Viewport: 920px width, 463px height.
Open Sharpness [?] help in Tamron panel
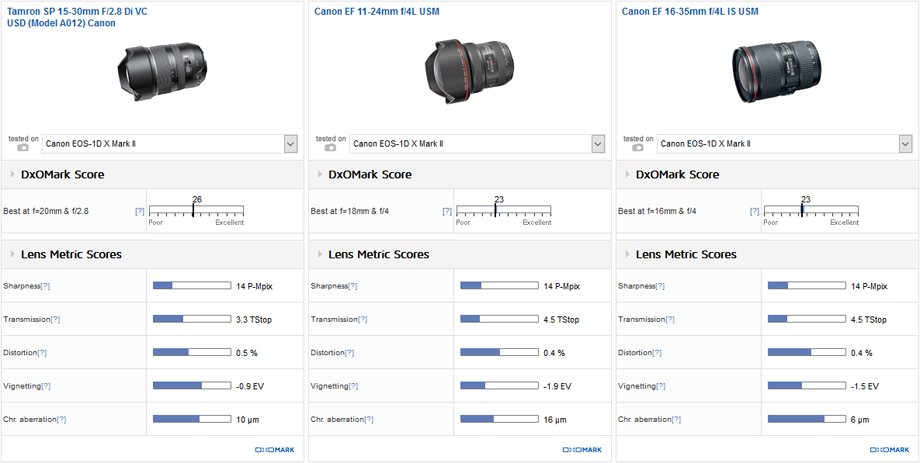[45, 286]
